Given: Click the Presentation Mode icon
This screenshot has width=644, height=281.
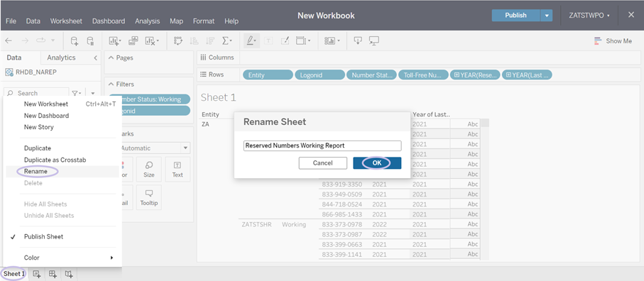Looking at the screenshot, I should tap(373, 40).
